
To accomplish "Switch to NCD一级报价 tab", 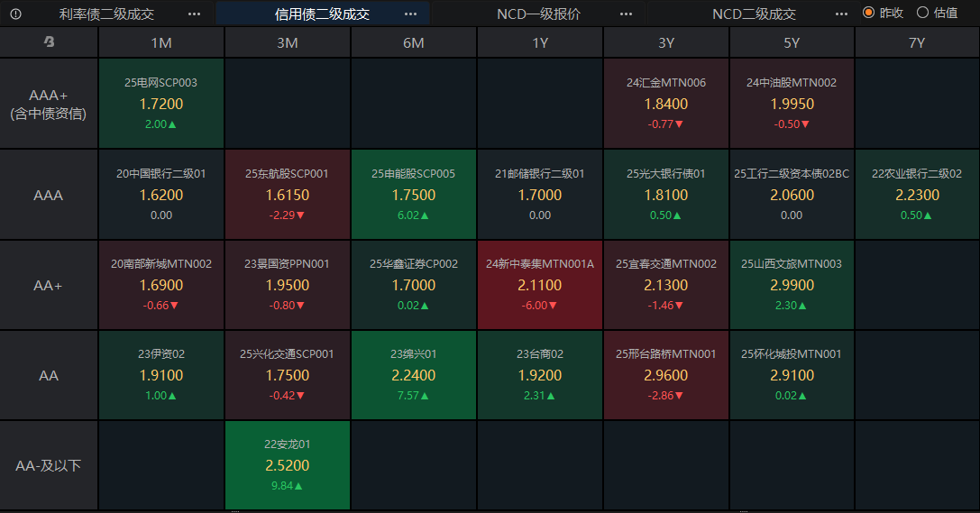I will tap(539, 14).
